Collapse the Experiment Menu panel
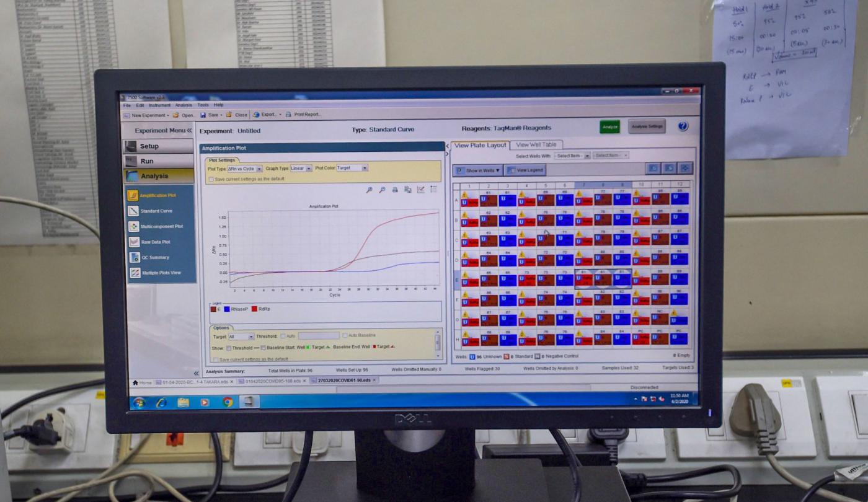 click(x=190, y=131)
